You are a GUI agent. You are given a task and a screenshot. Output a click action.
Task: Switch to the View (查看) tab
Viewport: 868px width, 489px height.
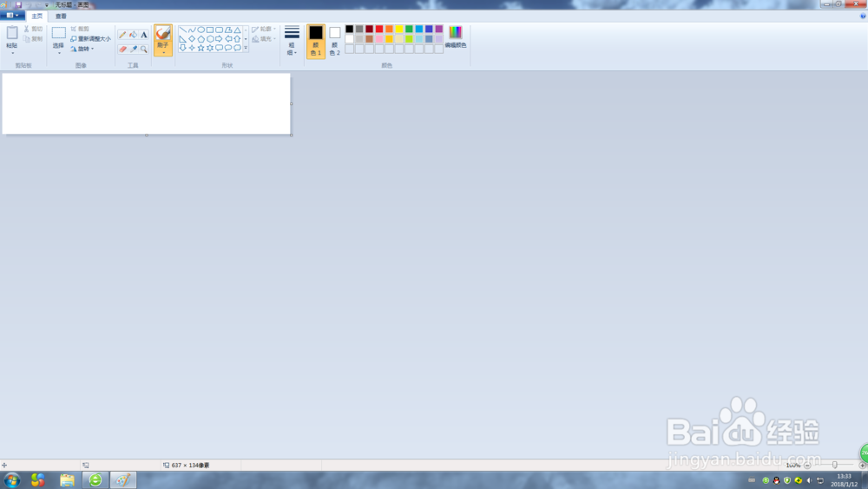(x=61, y=16)
